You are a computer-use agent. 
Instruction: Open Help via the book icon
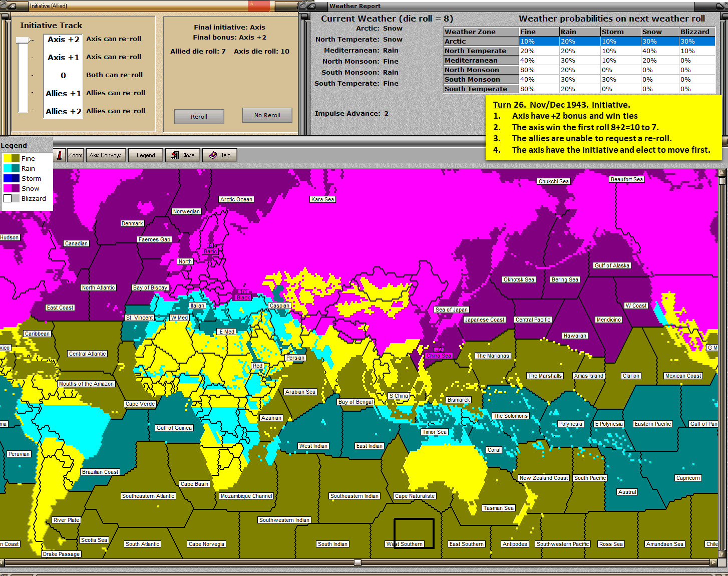(213, 155)
